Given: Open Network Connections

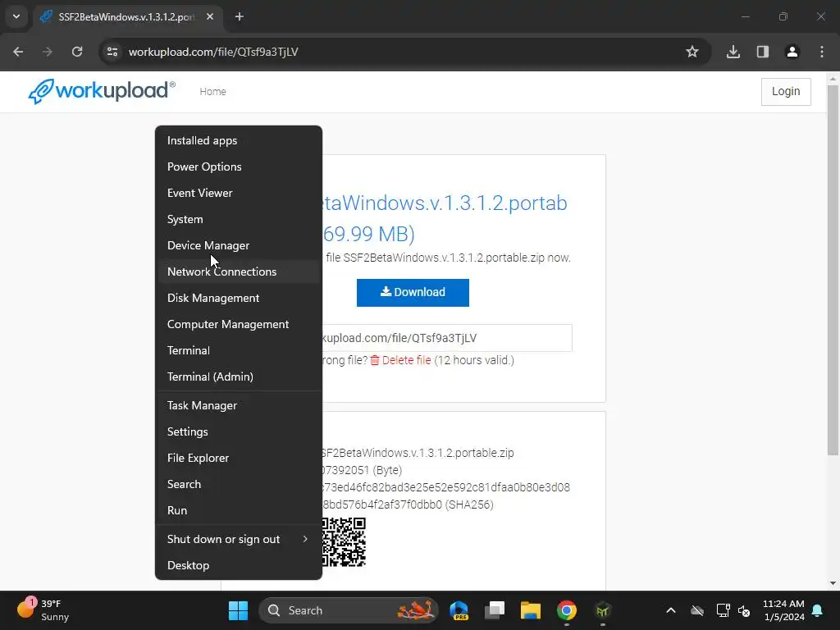Looking at the screenshot, I should [x=239, y=272].
